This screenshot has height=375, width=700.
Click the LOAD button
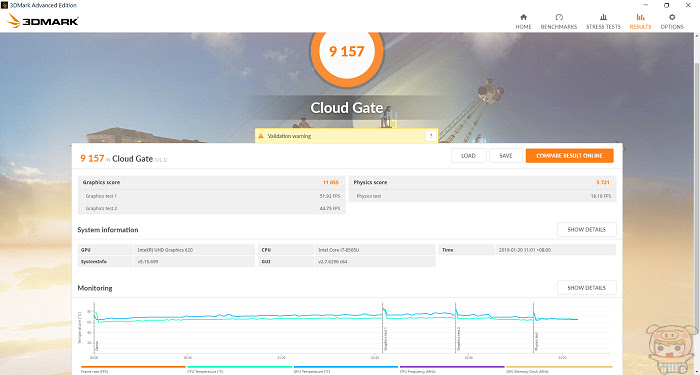coord(468,156)
